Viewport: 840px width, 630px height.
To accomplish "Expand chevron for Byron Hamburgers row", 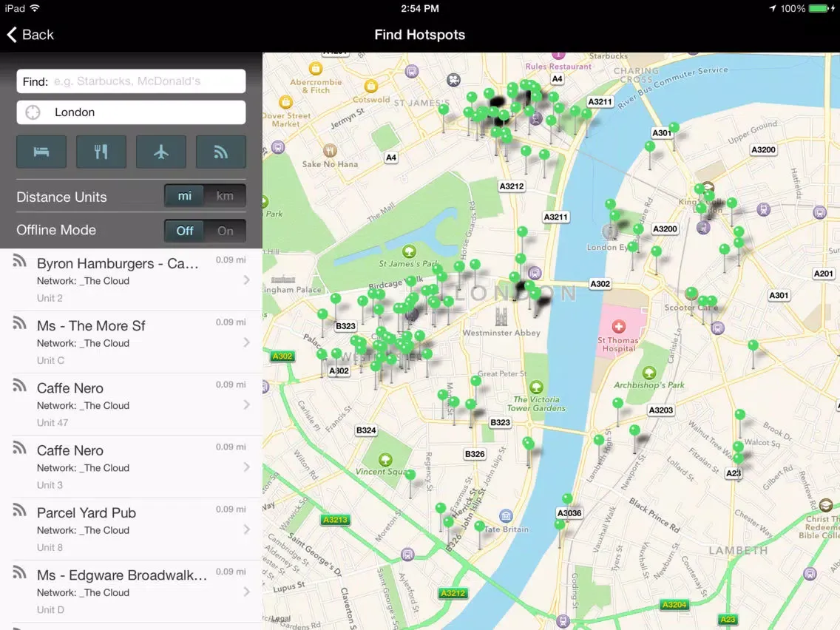I will coord(246,280).
